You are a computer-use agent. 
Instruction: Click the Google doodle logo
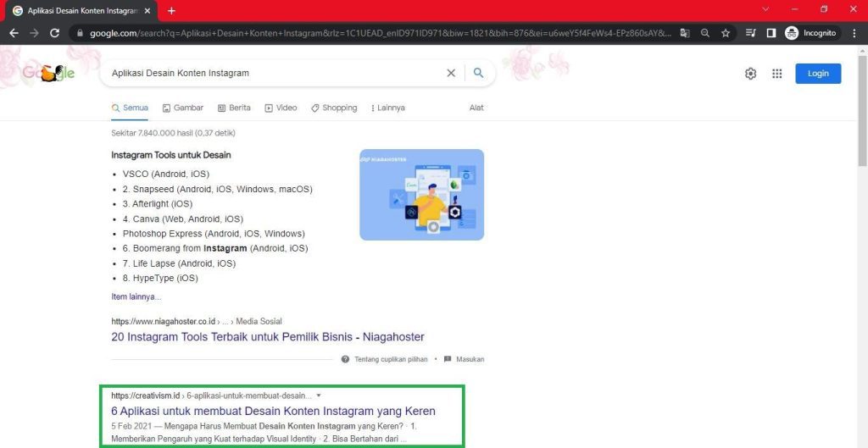pos(48,73)
